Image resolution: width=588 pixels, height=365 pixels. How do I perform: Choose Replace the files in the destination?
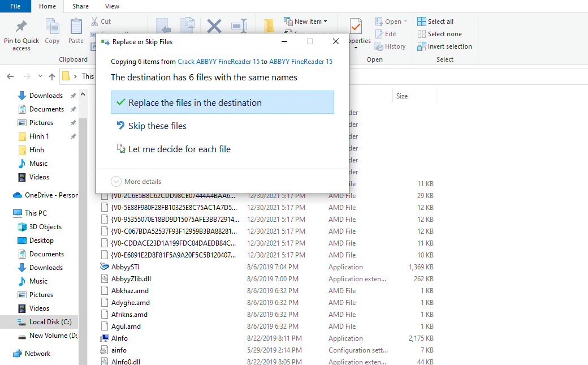click(x=222, y=102)
